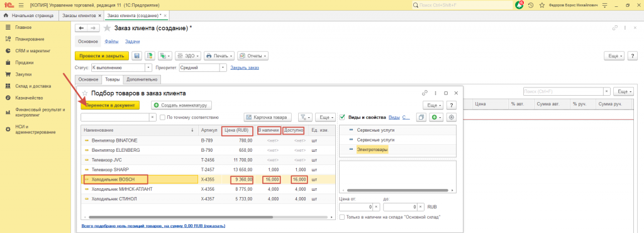Screen dimensions: 644x233
Task: Expand the Приоритет dropdown arrow
Action: point(223,67)
